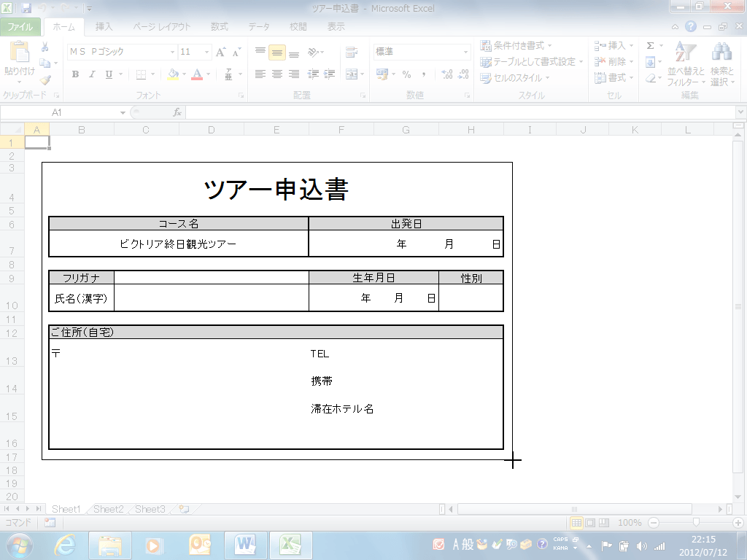Click the Format Painter brush icon

pyautogui.click(x=45, y=80)
